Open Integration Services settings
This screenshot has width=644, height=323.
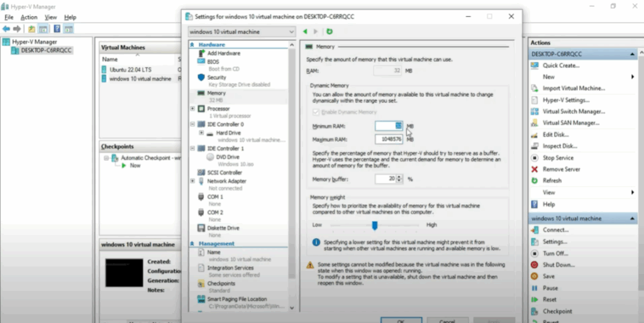click(230, 268)
